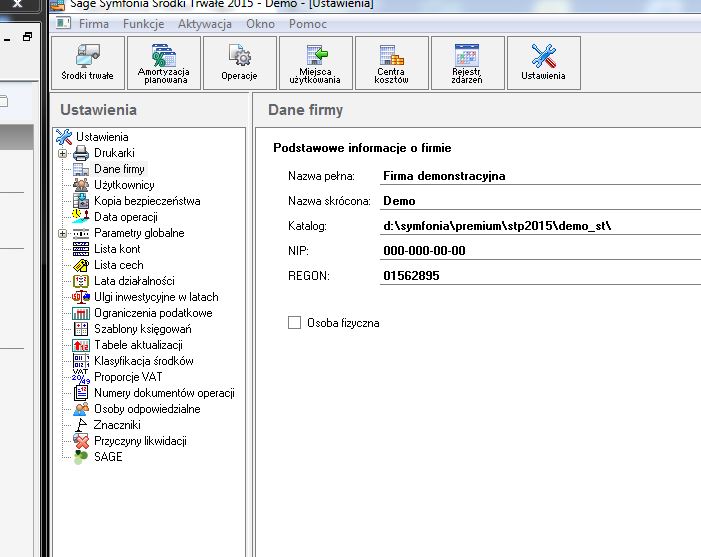
Task: Select Tabele aktualizacji tree item
Action: coord(138,345)
